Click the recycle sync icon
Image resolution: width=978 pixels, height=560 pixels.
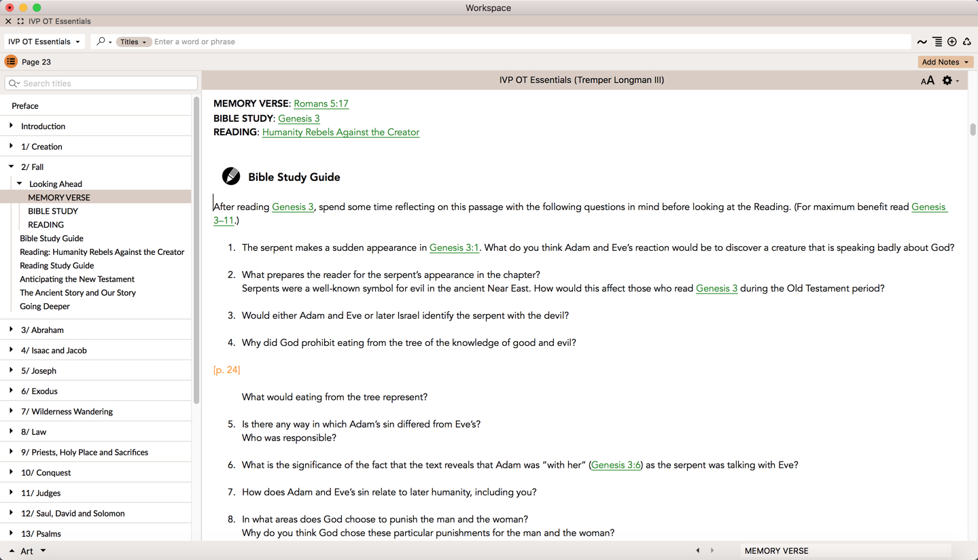(x=967, y=42)
